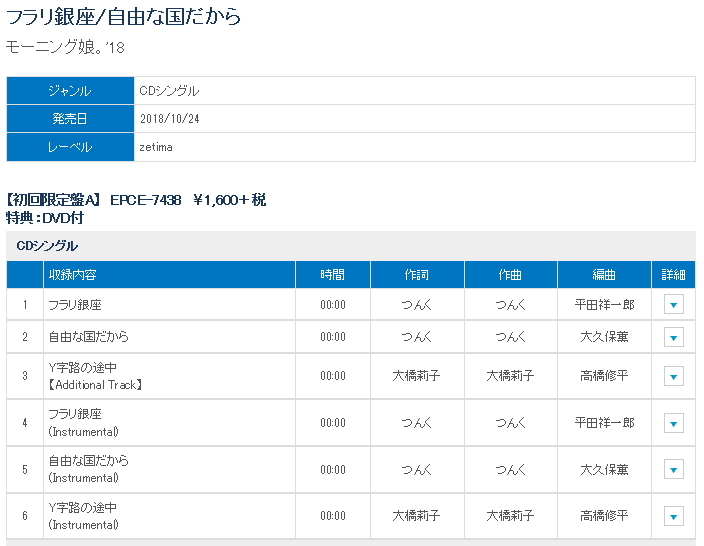Image resolution: width=704 pixels, height=546 pixels.
Task: Click the レーベル label cell
Action: [x=70, y=147]
